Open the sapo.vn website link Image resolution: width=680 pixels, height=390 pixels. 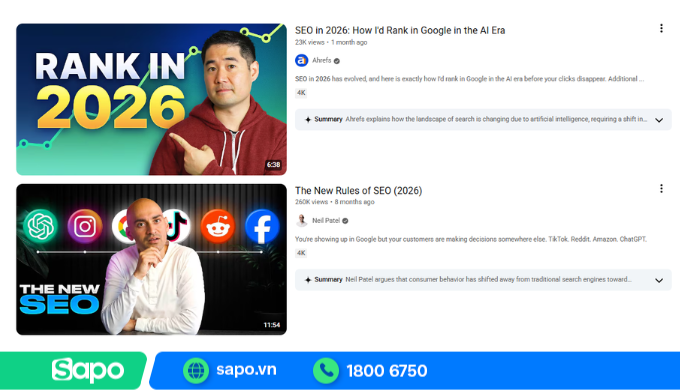[246, 370]
